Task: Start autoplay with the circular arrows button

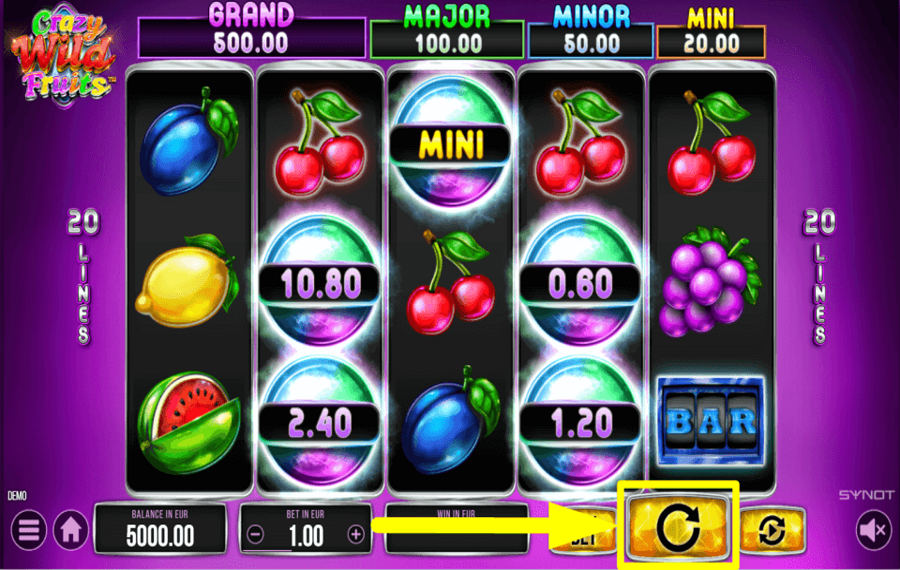Action: point(772,529)
